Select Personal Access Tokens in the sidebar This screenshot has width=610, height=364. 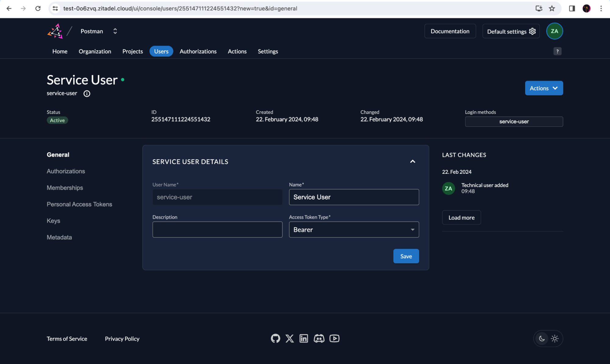pyautogui.click(x=79, y=204)
